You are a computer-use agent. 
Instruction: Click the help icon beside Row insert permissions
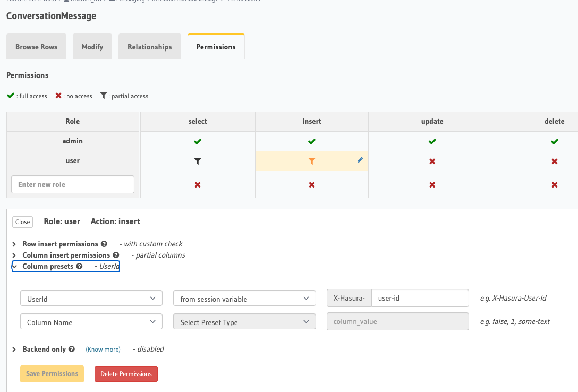pos(104,244)
